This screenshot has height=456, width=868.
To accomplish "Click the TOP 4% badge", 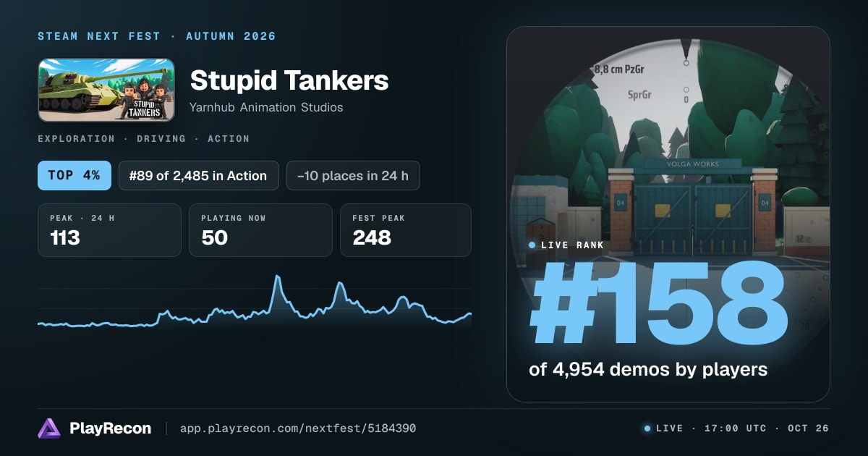I will [75, 176].
